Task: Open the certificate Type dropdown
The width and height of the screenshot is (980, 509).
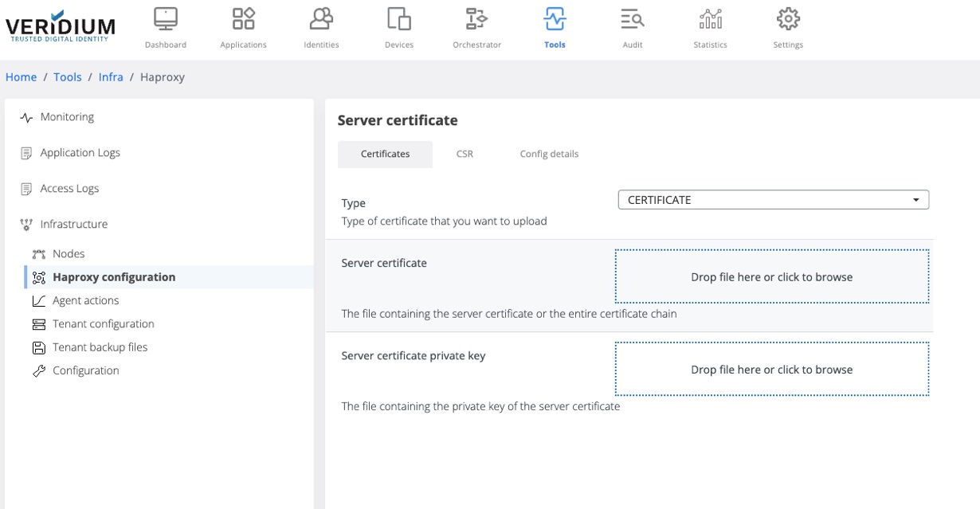Action: (773, 200)
